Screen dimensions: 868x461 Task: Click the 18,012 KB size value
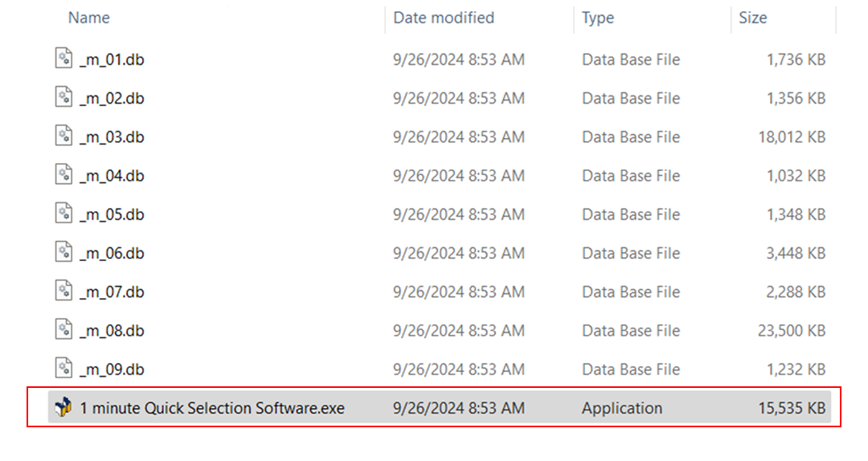pyautogui.click(x=792, y=137)
